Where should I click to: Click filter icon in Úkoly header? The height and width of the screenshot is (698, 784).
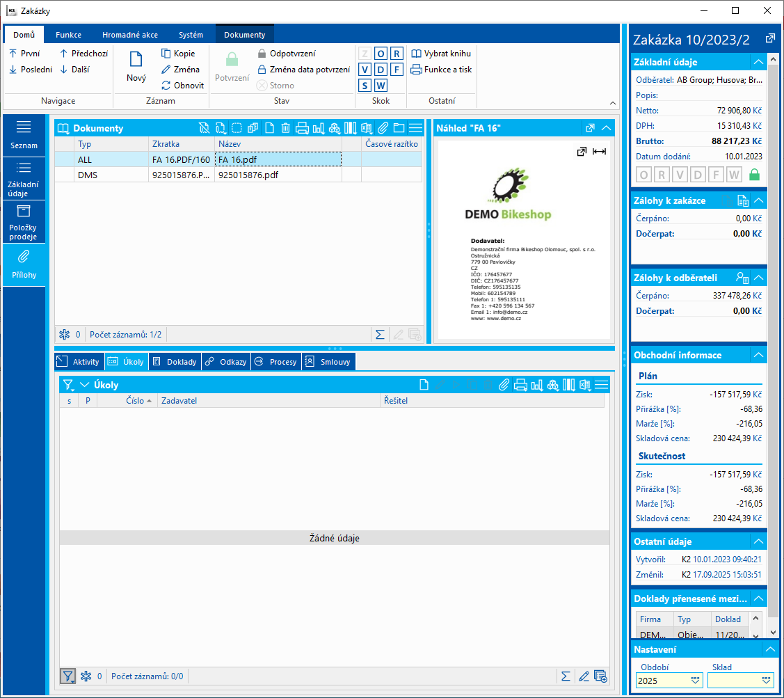pos(68,385)
